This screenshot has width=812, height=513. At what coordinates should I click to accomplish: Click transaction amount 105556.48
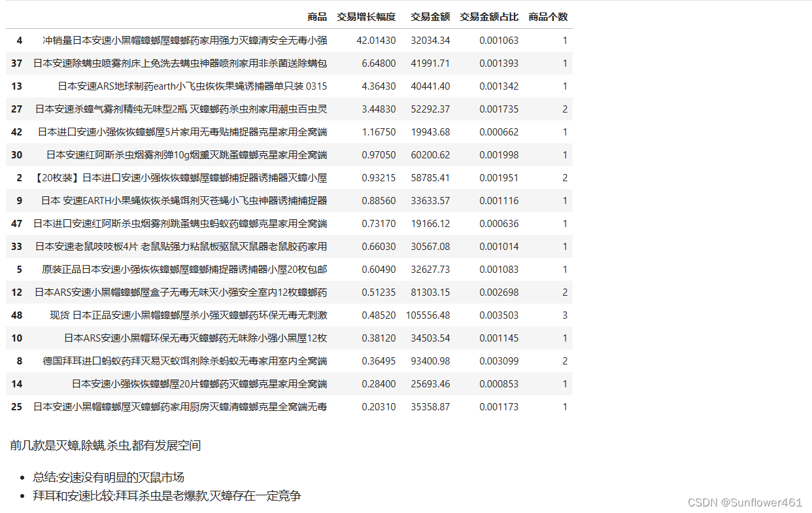[428, 315]
